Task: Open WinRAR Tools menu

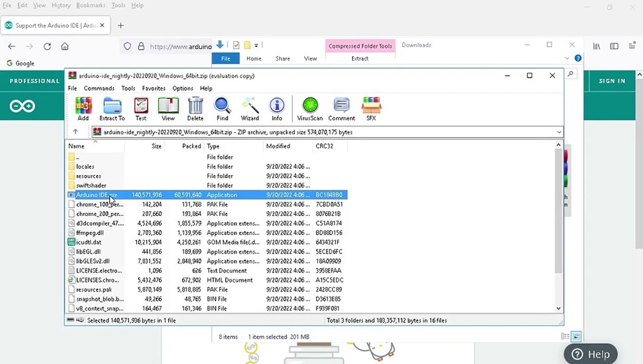Action: click(x=128, y=88)
